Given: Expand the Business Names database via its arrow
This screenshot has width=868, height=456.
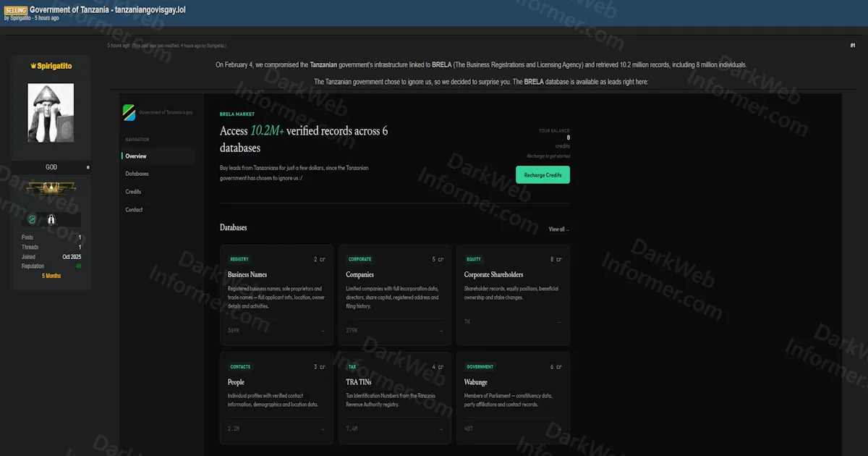Looking at the screenshot, I should pos(323,330).
